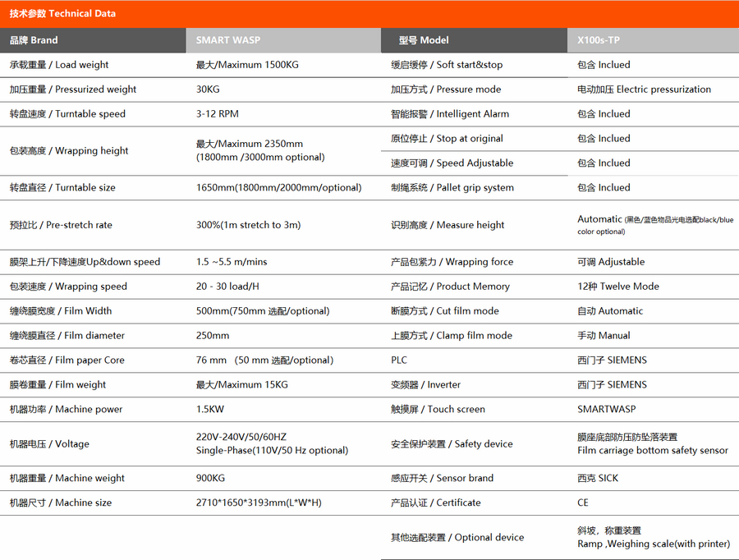
Task: Select the Turntable speed label
Action: point(67,114)
